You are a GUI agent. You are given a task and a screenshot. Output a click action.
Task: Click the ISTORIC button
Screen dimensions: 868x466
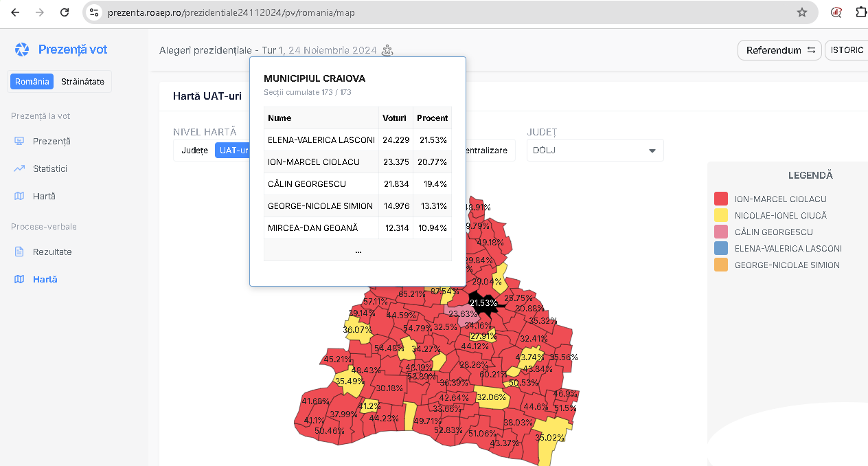coord(847,50)
